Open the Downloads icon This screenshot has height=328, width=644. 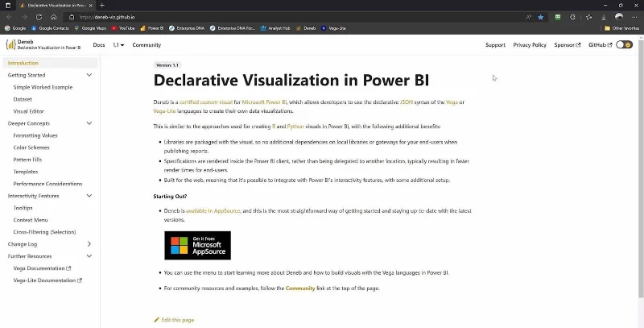coord(603,17)
